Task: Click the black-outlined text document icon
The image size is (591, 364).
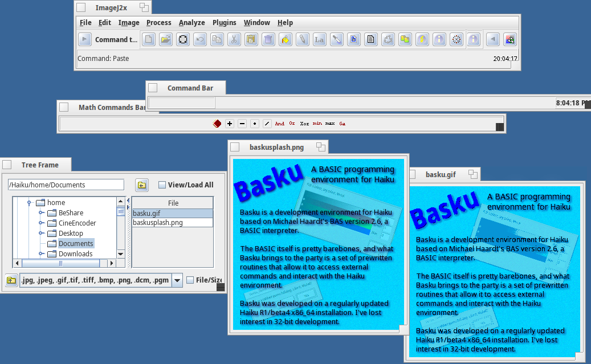Action: pyautogui.click(x=370, y=39)
